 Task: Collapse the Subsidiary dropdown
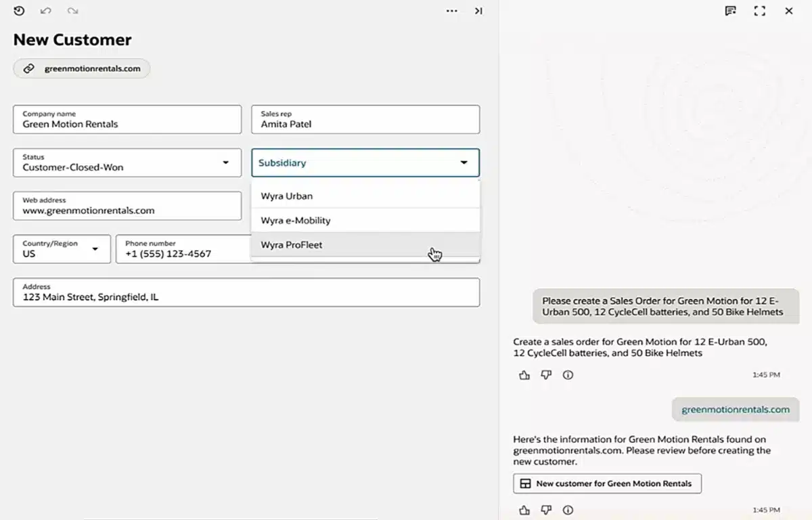pos(464,162)
